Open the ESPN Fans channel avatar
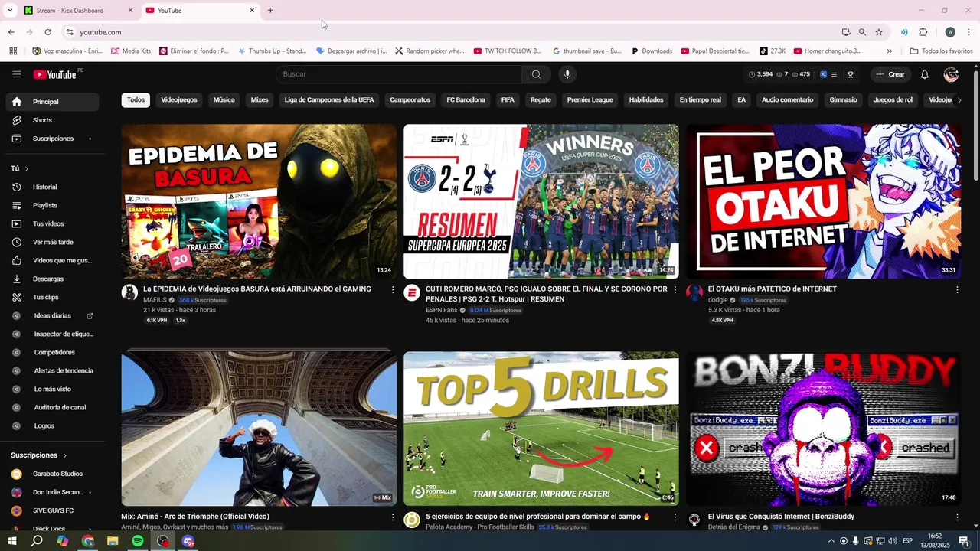 [x=412, y=292]
